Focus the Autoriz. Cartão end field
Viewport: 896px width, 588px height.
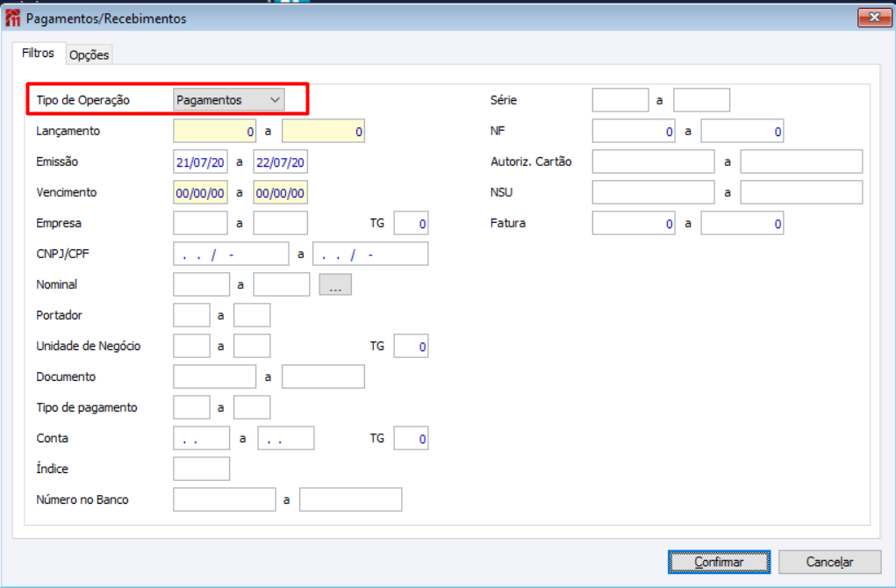coord(801,161)
